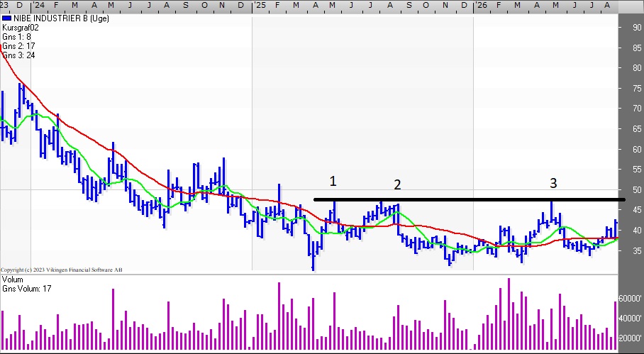The height and width of the screenshot is (354, 644).
Task: Click the 65 price axis label
Action: click(637, 129)
